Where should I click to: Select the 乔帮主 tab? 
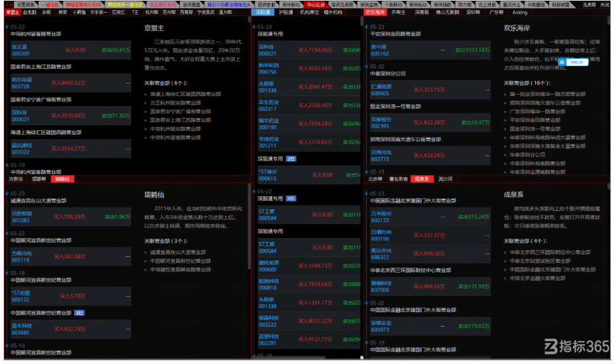(x=398, y=12)
